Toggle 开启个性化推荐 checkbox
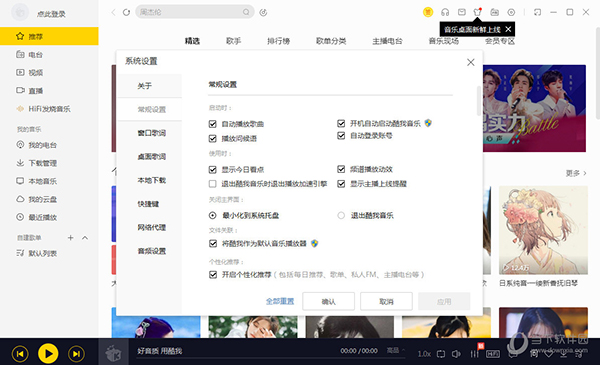 click(213, 274)
